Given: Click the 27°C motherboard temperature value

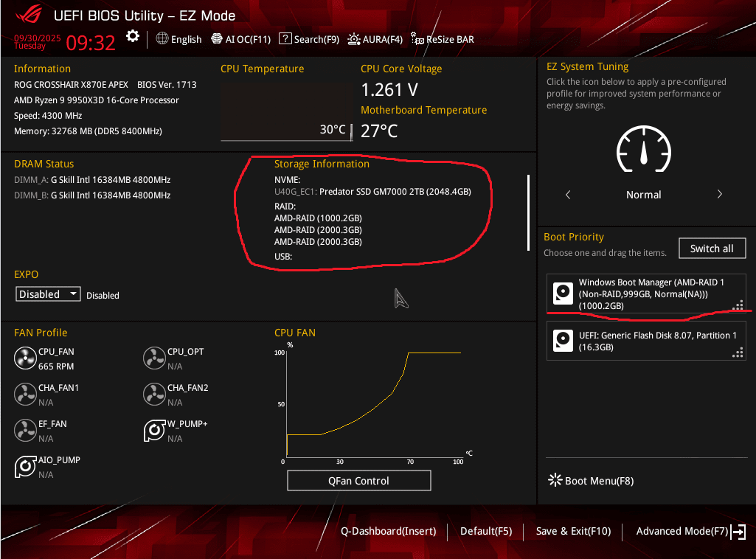Looking at the screenshot, I should [x=379, y=131].
